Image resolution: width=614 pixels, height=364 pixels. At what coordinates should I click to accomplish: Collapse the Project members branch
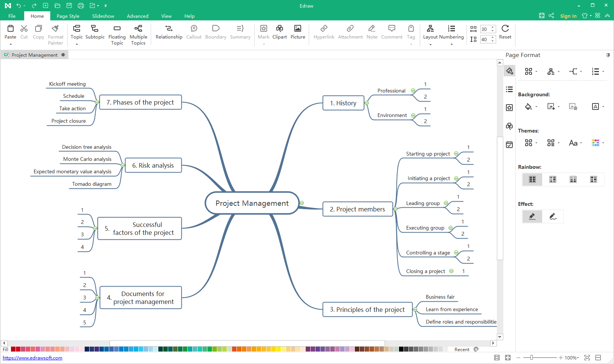[x=396, y=209]
